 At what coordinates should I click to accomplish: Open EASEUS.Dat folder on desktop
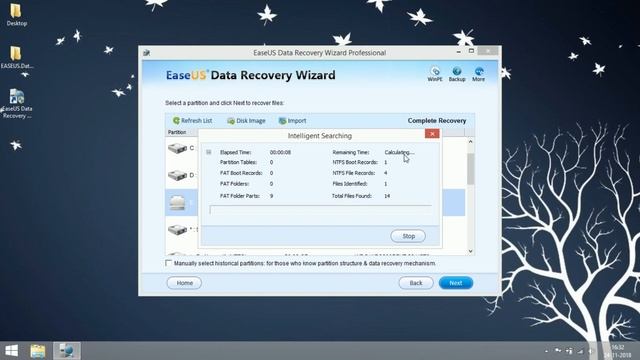[x=17, y=57]
